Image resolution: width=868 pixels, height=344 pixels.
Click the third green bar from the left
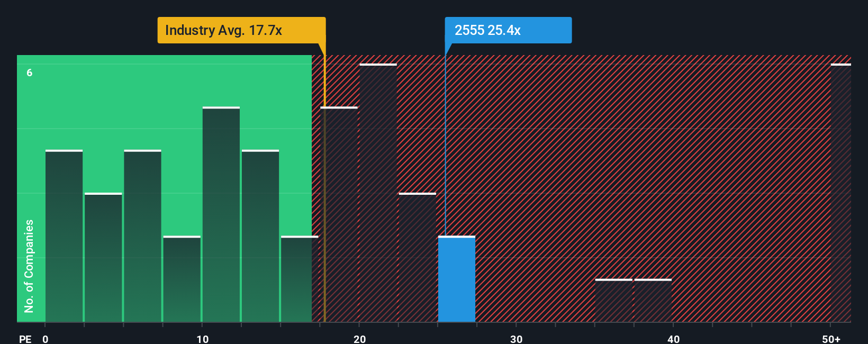pos(143,236)
